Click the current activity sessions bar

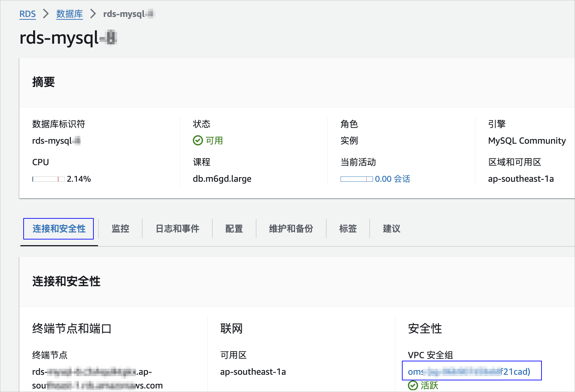(356, 179)
